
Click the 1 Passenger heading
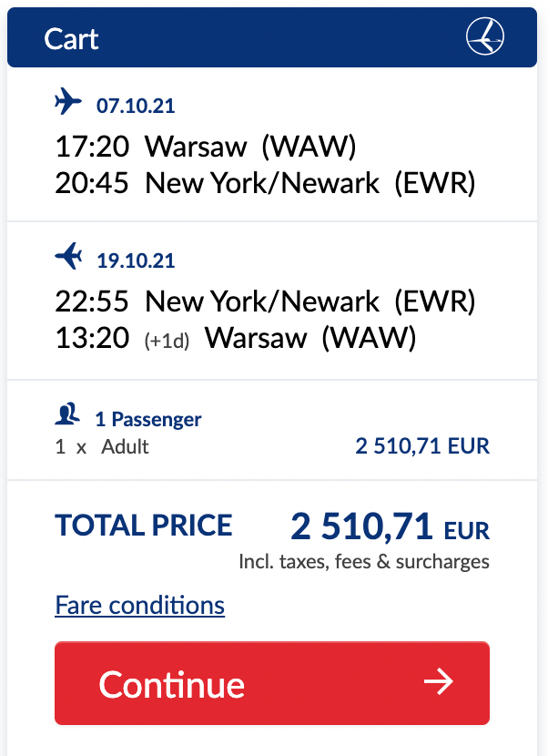pyautogui.click(x=148, y=420)
